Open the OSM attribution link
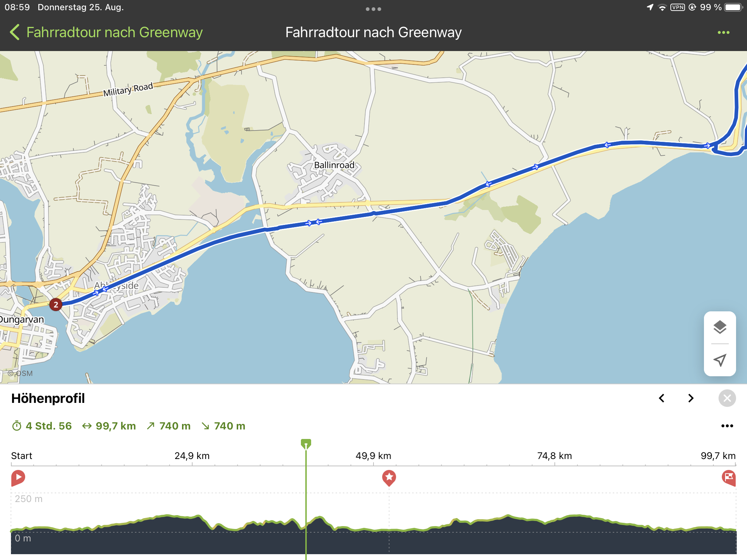The image size is (747, 560). (20, 373)
